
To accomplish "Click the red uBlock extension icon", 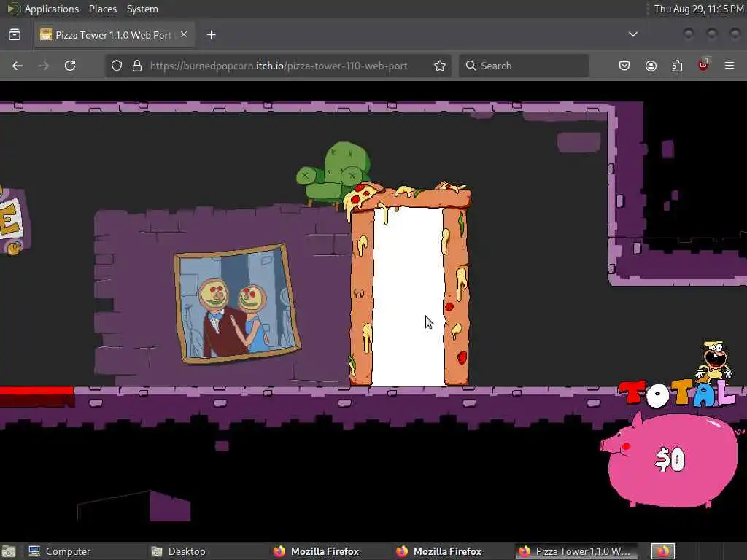I will tap(704, 65).
